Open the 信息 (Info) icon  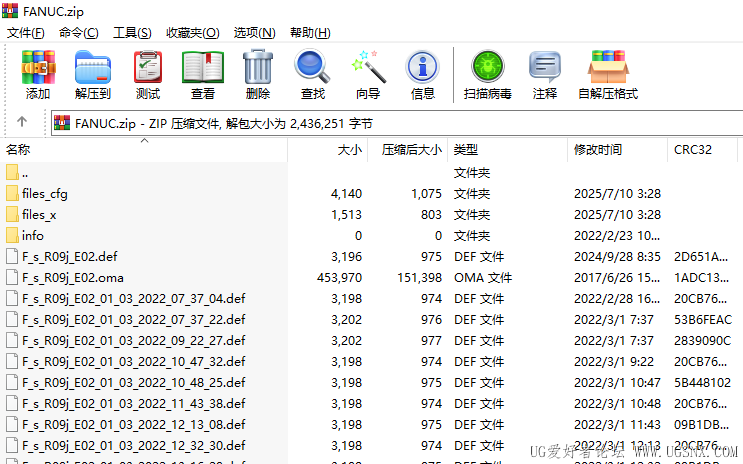click(x=422, y=67)
